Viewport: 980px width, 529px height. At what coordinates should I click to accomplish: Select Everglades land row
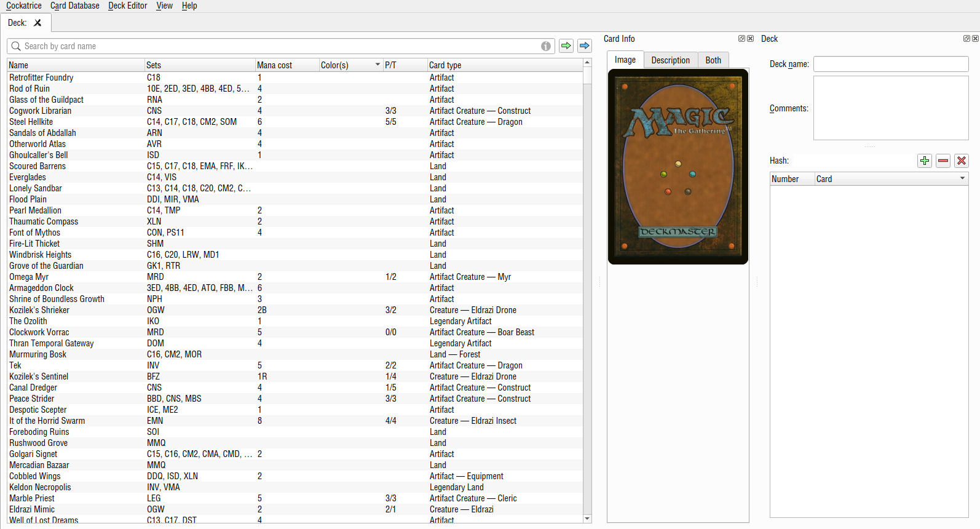[x=295, y=177]
